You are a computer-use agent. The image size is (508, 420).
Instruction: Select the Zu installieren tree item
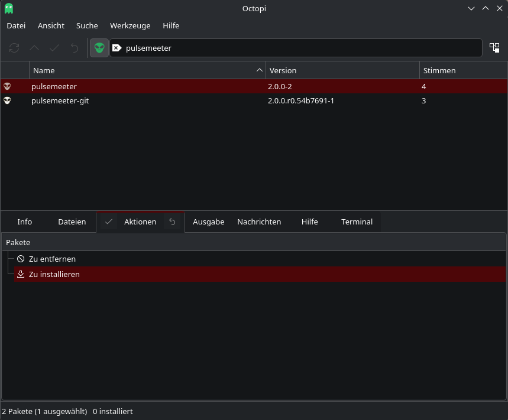(x=260, y=274)
